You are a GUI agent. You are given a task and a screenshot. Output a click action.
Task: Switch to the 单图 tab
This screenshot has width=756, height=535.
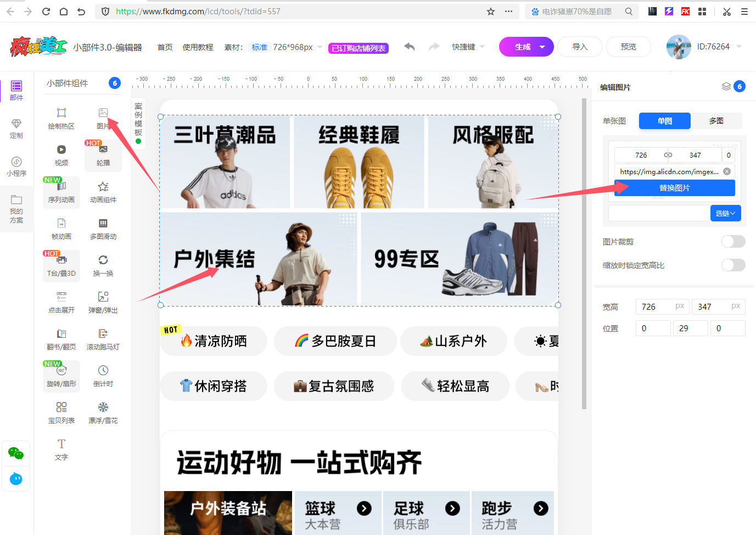pyautogui.click(x=665, y=121)
